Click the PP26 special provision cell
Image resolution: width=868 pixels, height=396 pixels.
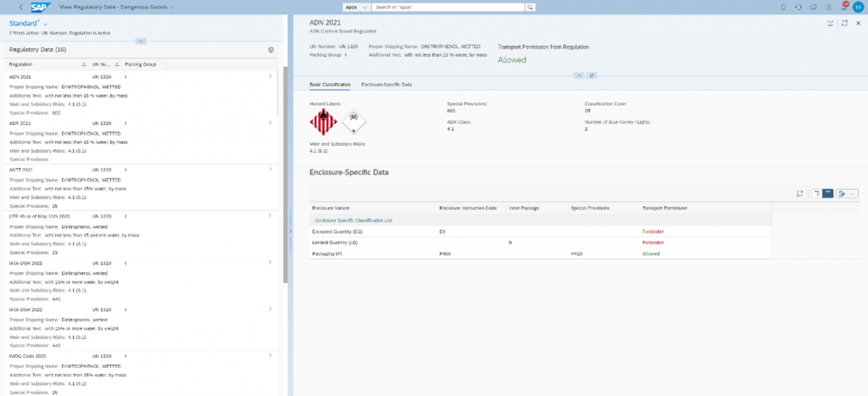tap(576, 254)
